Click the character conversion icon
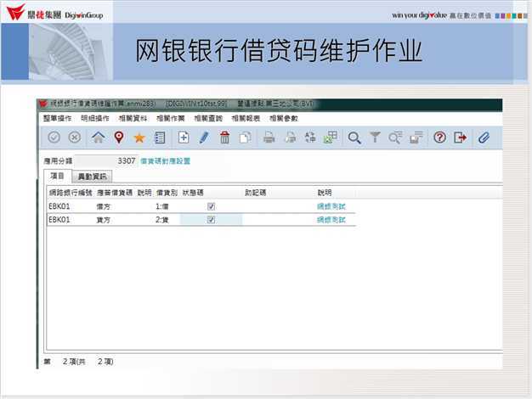532x399 pixels. pos(310,138)
